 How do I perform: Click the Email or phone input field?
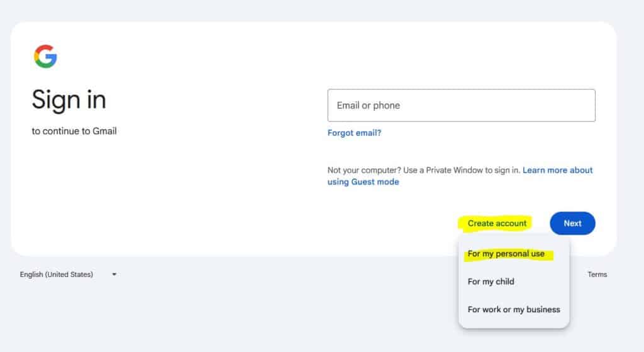pos(461,105)
